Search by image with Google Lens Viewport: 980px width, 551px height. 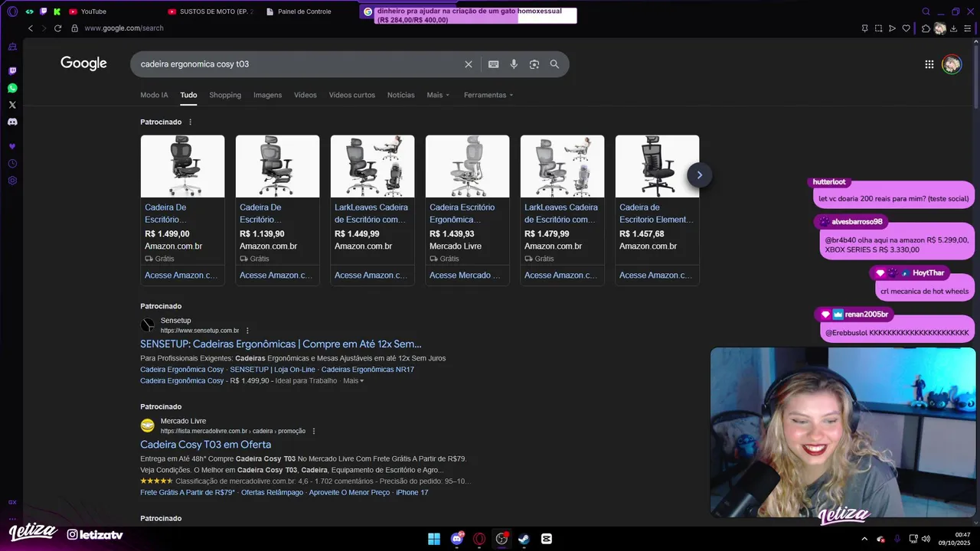pos(534,64)
